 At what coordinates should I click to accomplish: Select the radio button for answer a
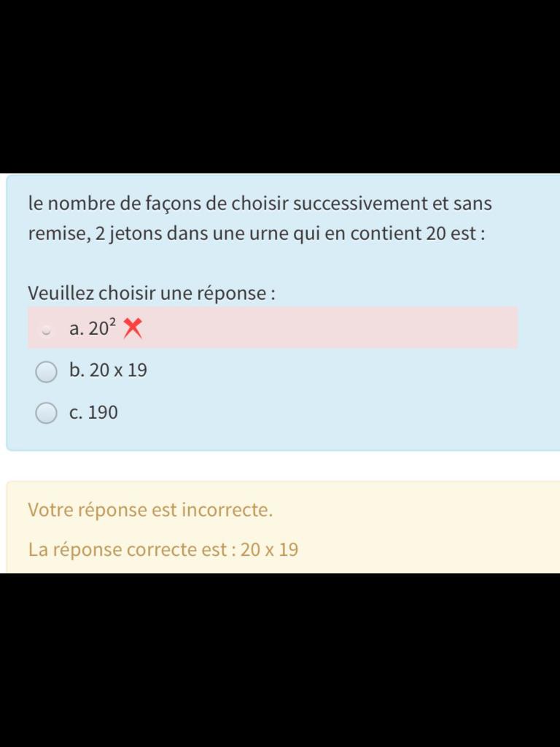coord(46,330)
